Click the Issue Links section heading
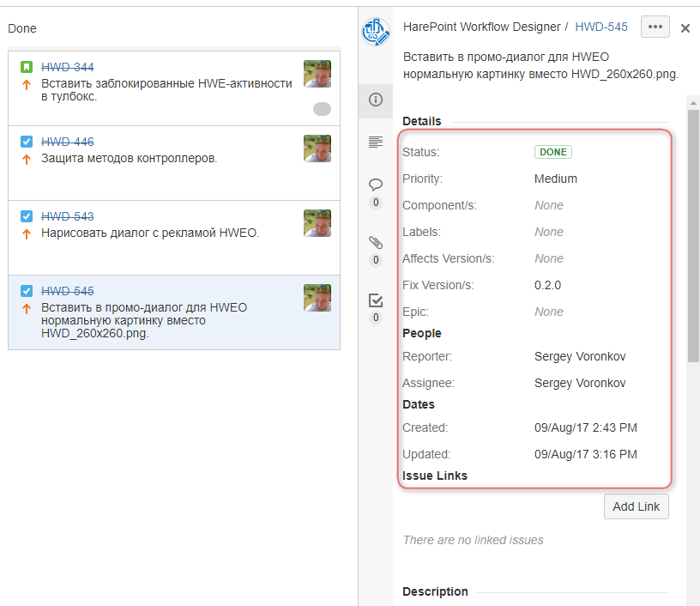The height and width of the screenshot is (606, 700). coord(435,476)
